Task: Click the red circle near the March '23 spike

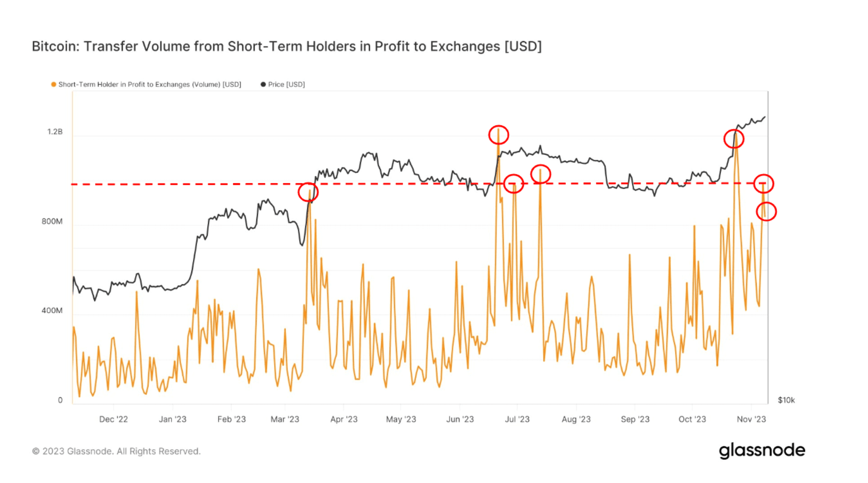Action: [x=308, y=192]
